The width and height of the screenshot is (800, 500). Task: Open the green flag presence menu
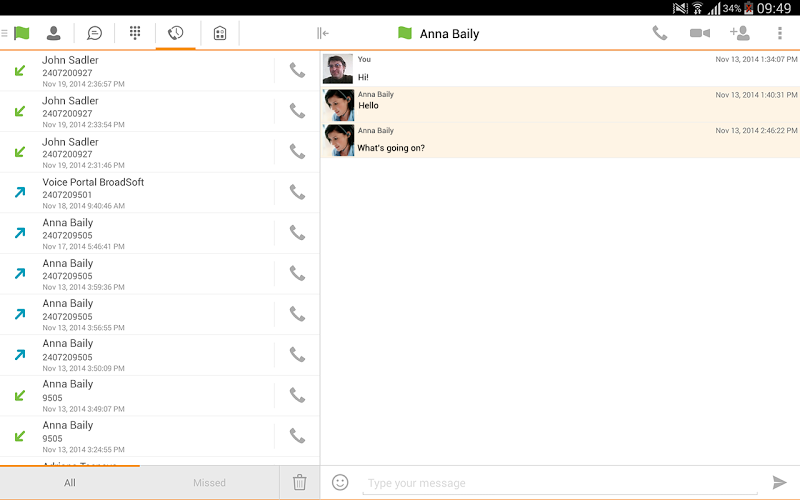pos(21,33)
